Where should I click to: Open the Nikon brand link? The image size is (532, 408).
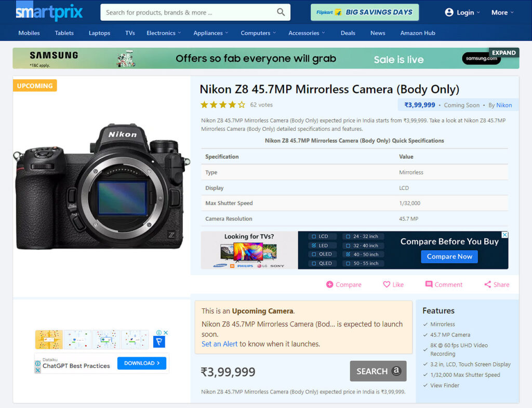[504, 105]
